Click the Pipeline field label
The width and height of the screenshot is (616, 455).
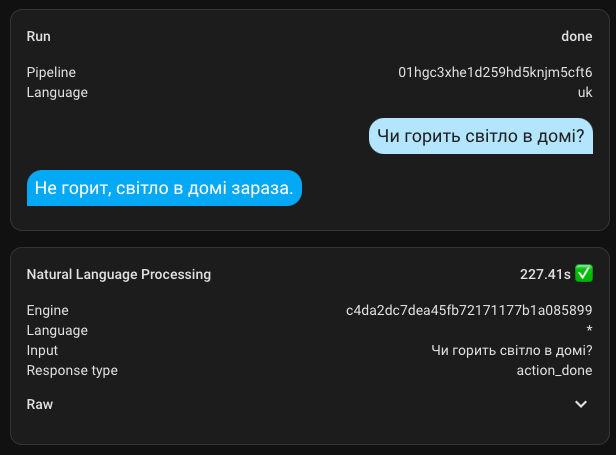pyautogui.click(x=51, y=73)
